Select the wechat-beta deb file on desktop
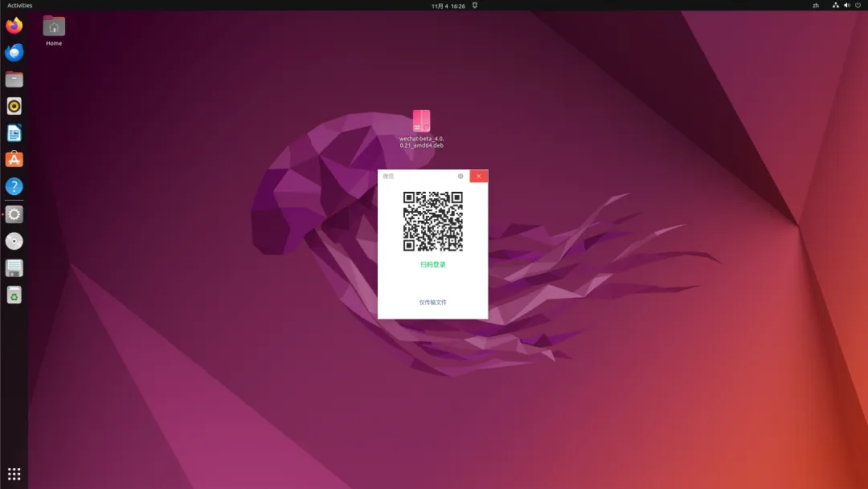The image size is (868, 489). pyautogui.click(x=421, y=129)
